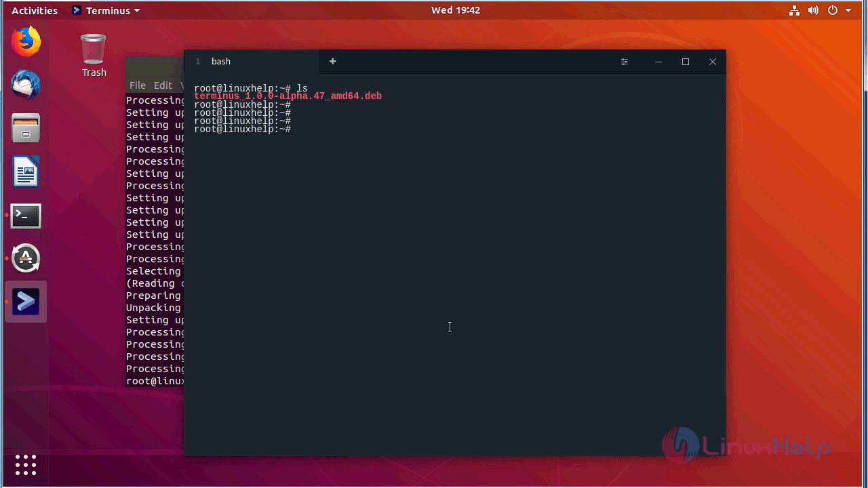Image resolution: width=868 pixels, height=488 pixels.
Task: Open Software Updater from the dock
Action: [26, 258]
